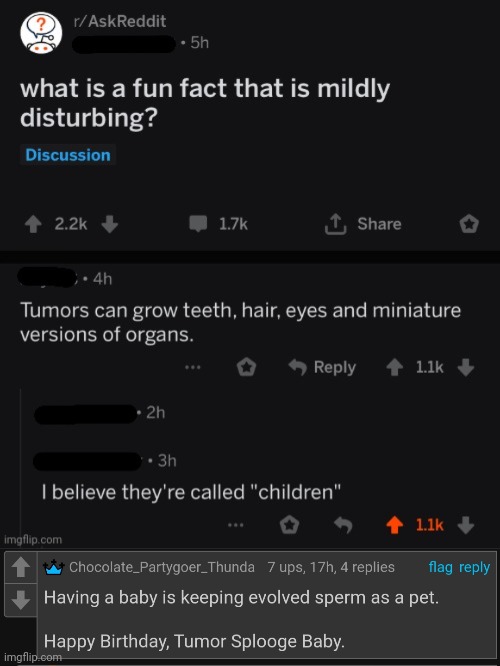
Task: Reply to the tumors comment
Action: click(x=322, y=367)
